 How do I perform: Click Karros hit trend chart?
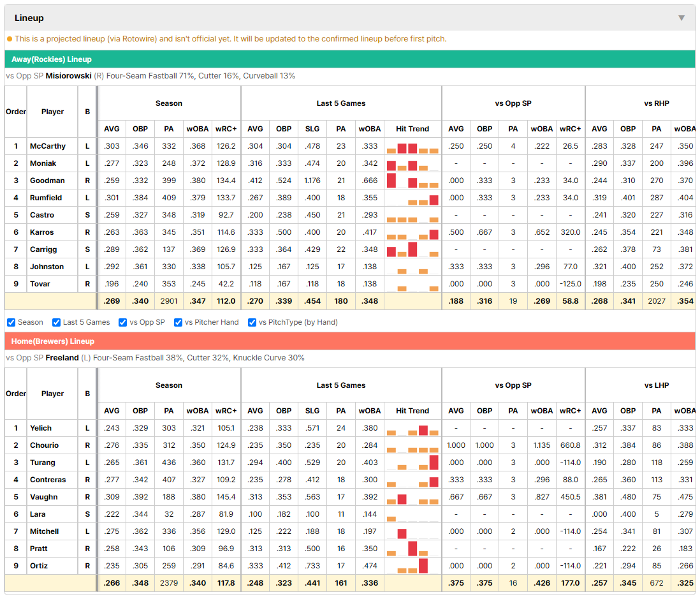point(412,232)
